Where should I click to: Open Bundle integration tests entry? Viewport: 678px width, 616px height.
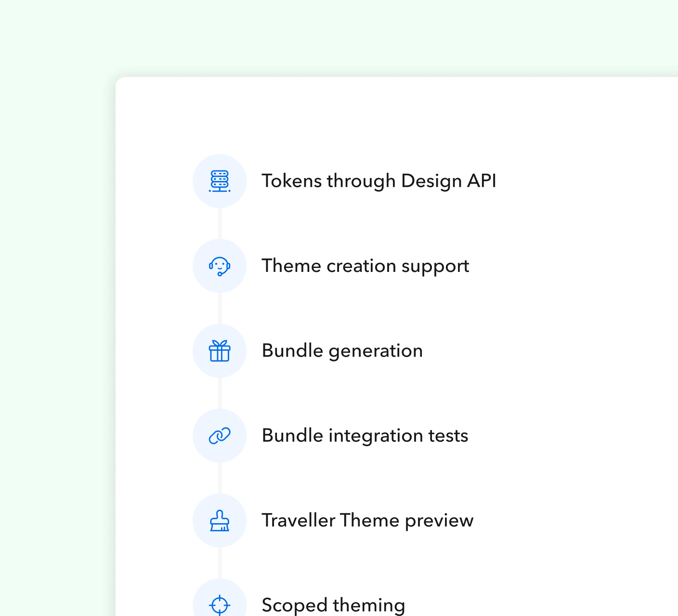click(365, 436)
